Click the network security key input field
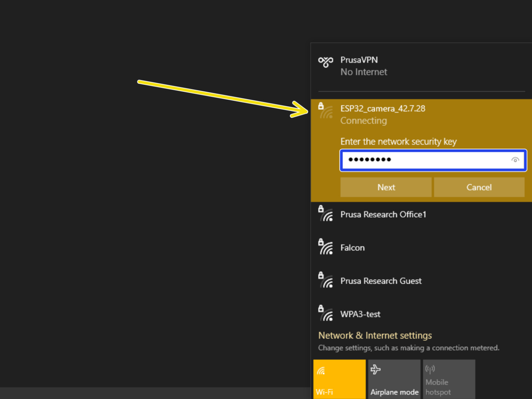 coord(416,160)
